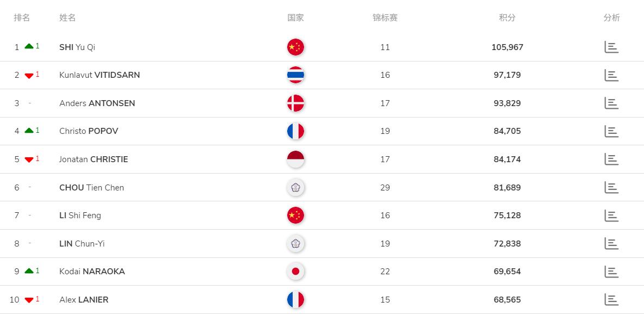Click the 排名 ranking column header

(x=22, y=17)
